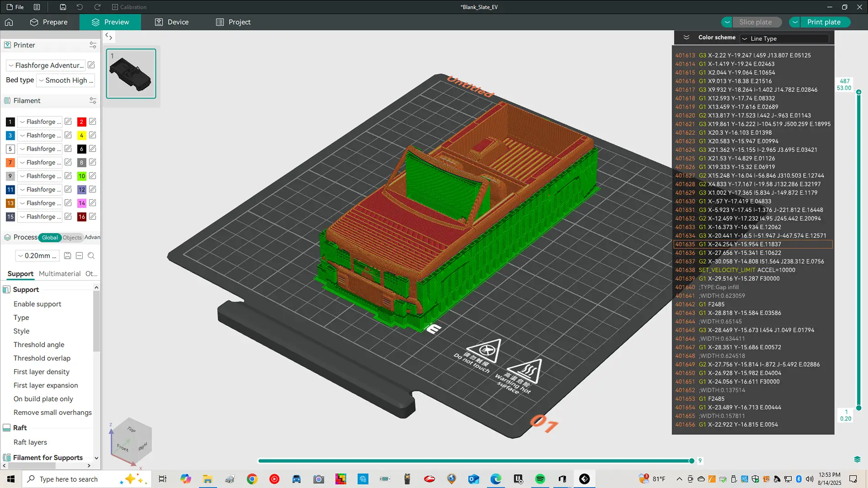Click the redo arrow icon
The image size is (868, 488).
click(x=97, y=7)
